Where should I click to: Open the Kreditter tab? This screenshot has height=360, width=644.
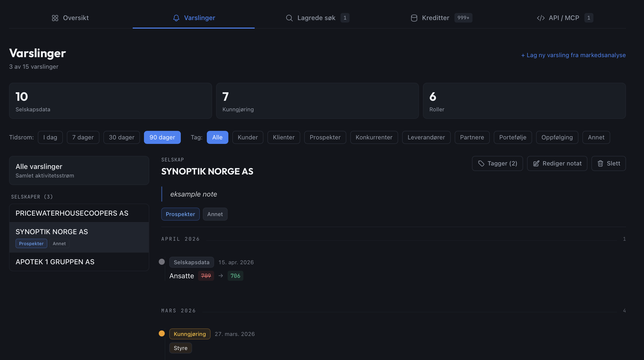tap(441, 18)
